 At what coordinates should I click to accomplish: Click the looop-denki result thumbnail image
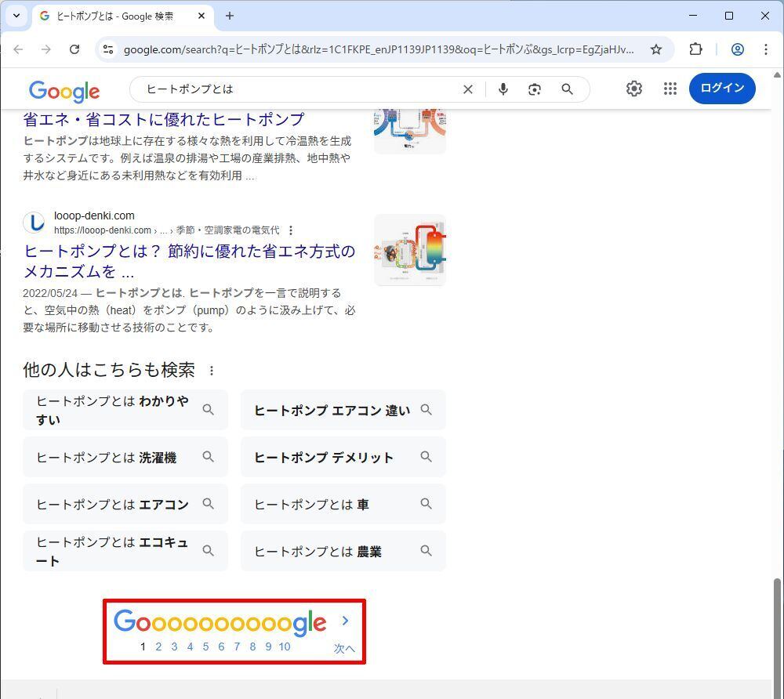point(410,250)
